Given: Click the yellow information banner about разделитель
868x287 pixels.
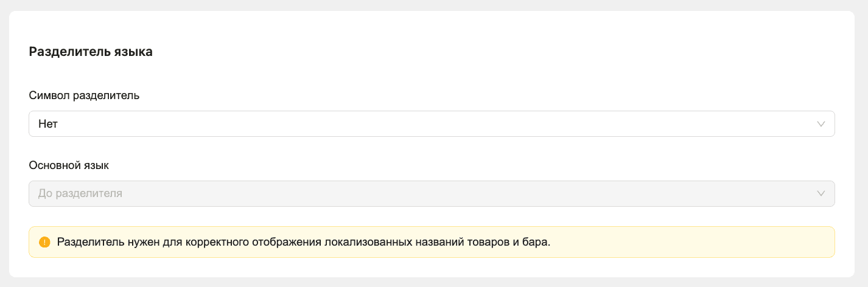Looking at the screenshot, I should (x=432, y=242).
